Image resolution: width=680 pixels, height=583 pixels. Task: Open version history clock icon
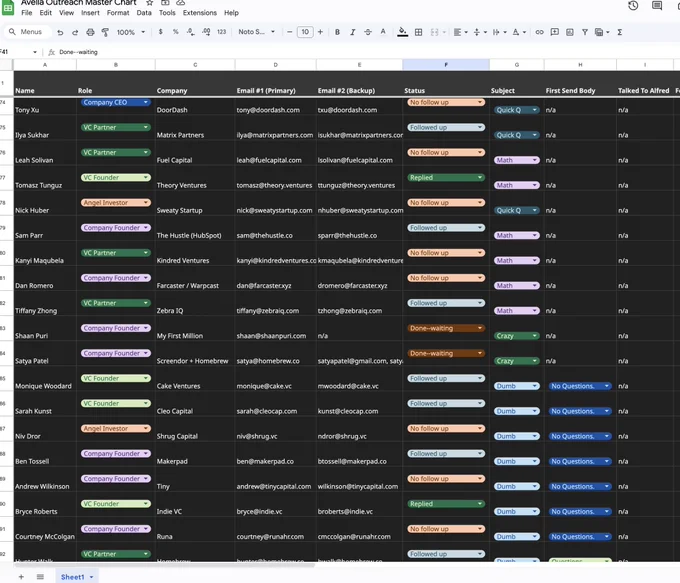(633, 6)
